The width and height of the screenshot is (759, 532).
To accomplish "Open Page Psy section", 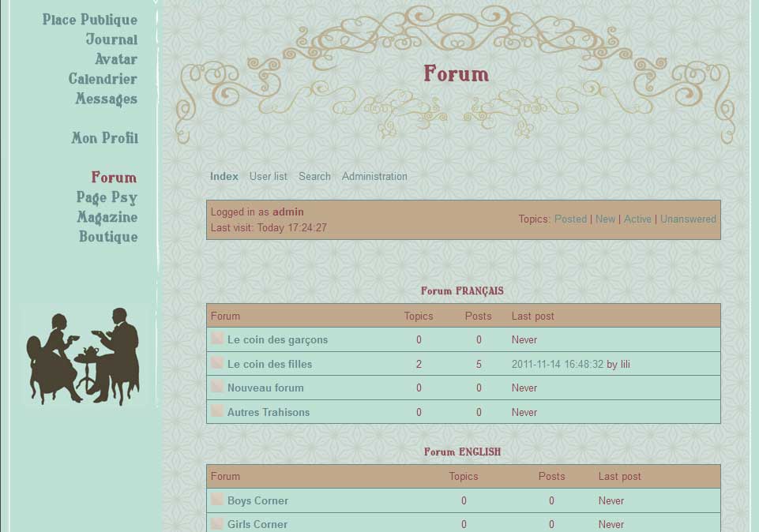I will pyautogui.click(x=107, y=198).
